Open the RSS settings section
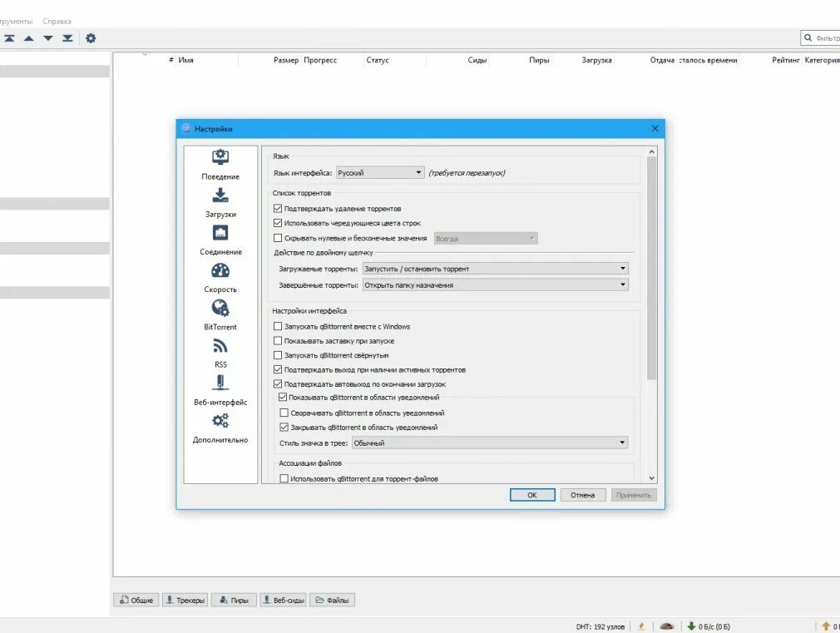The width and height of the screenshot is (840, 633). [220, 353]
